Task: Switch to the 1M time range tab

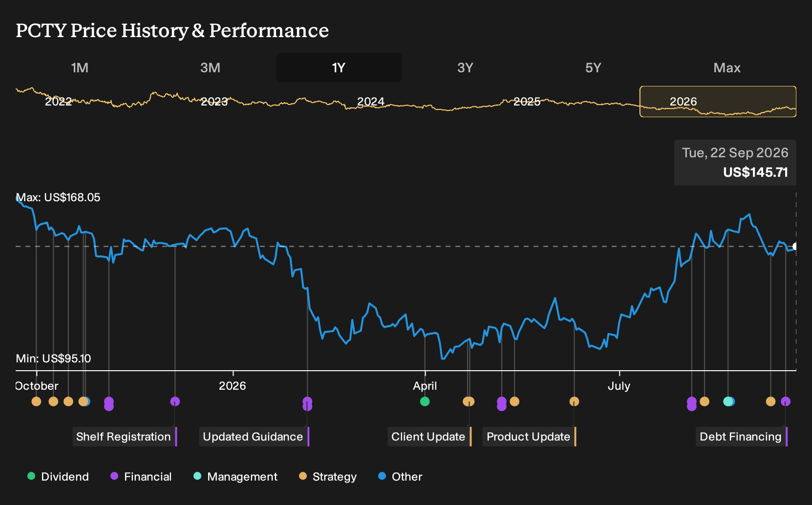Action: [80, 67]
